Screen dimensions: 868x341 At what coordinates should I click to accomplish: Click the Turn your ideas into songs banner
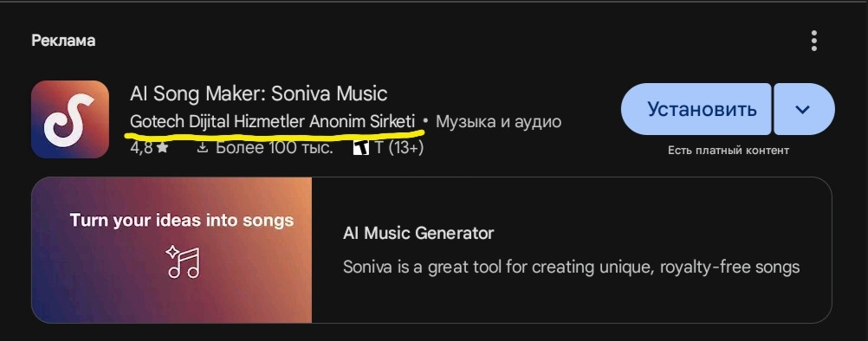tap(182, 221)
